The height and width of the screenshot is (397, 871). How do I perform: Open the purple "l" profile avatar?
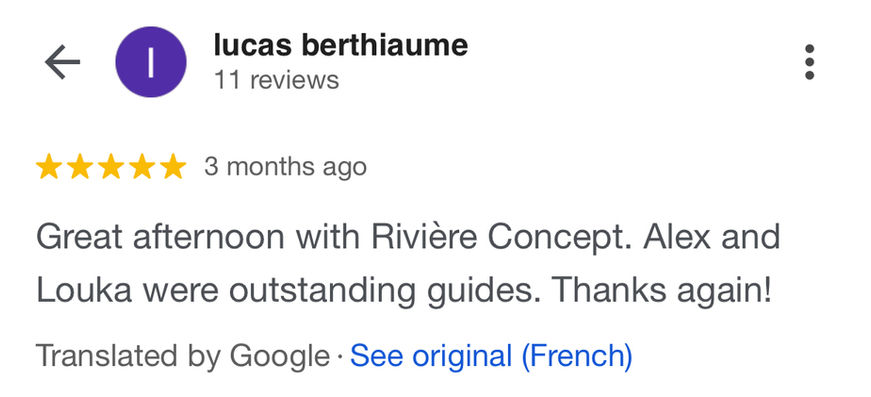pos(151,62)
